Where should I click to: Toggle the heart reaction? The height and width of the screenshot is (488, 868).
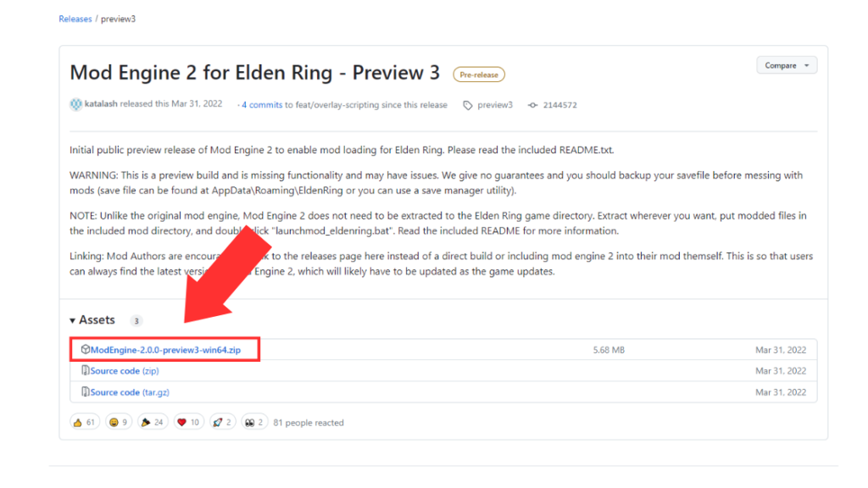pyautogui.click(x=188, y=422)
